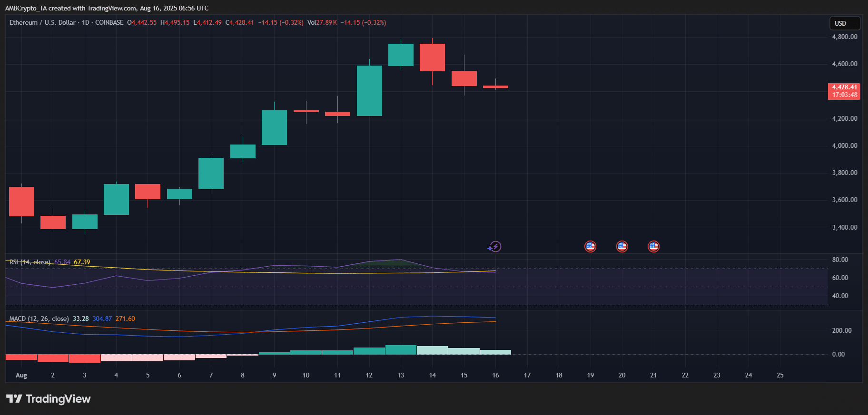Select the large green candle on Aug 12
868x415 pixels.
369,90
